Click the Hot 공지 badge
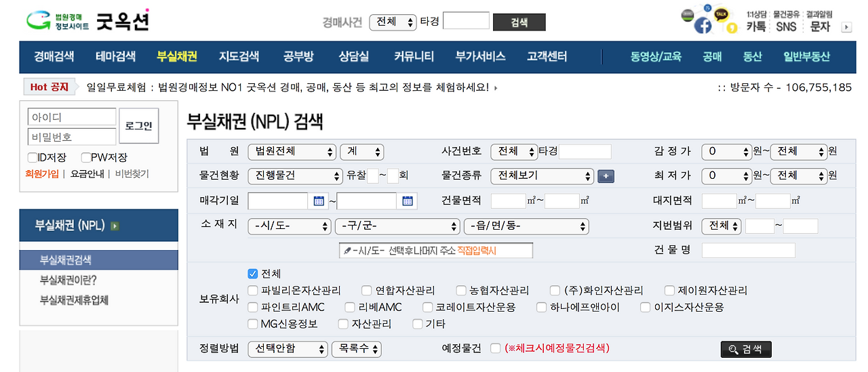This screenshot has width=868, height=372. (50, 87)
